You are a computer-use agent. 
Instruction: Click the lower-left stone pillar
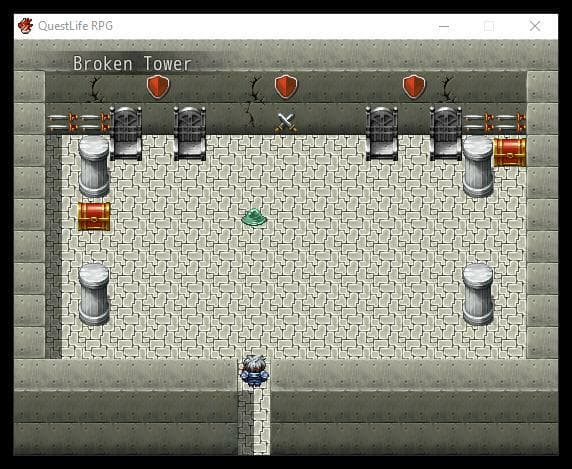pos(94,294)
